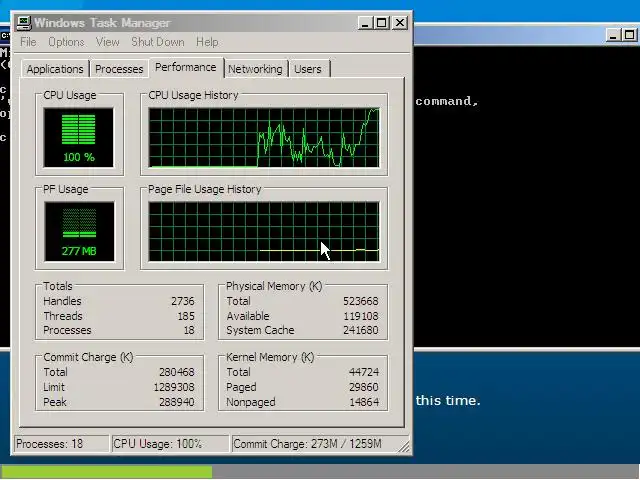Click the CPU Usage History graph
640x480 pixels.
pos(264,138)
